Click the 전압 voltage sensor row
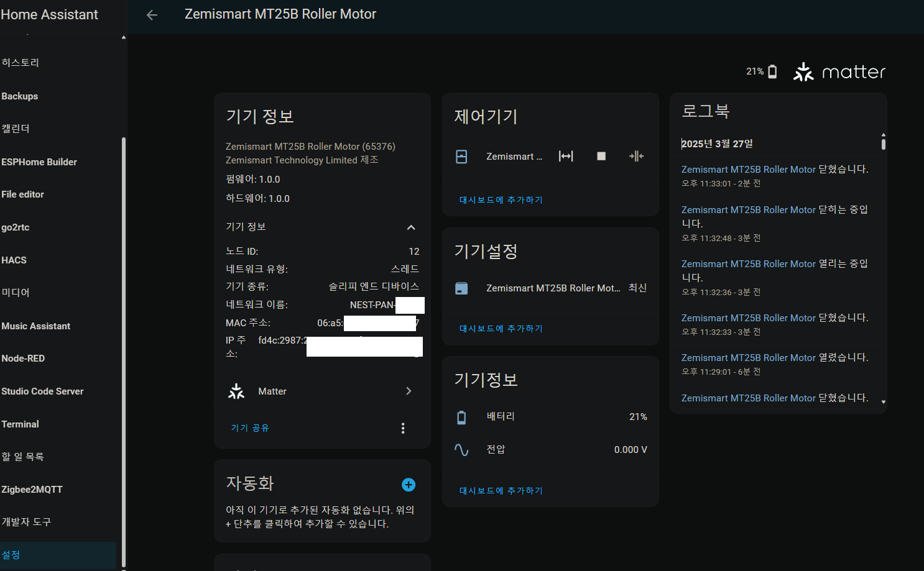The width and height of the screenshot is (924, 571). click(550, 450)
